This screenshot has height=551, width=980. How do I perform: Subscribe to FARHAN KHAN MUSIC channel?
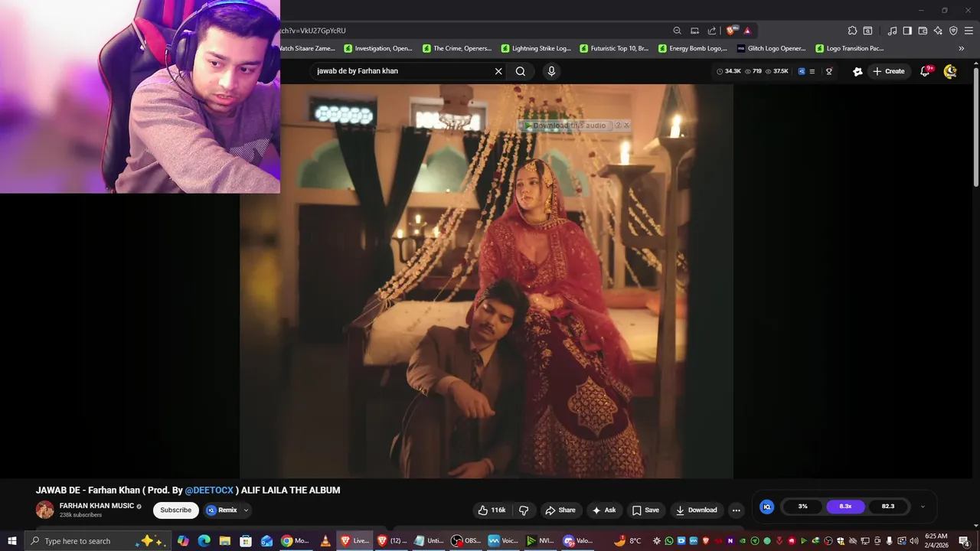[175, 510]
